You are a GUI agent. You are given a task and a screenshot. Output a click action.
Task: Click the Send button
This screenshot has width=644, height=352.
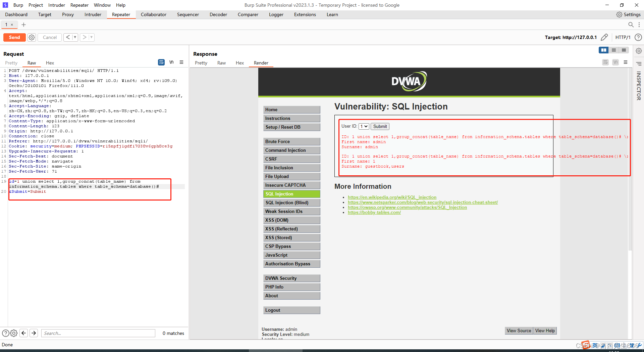point(14,37)
